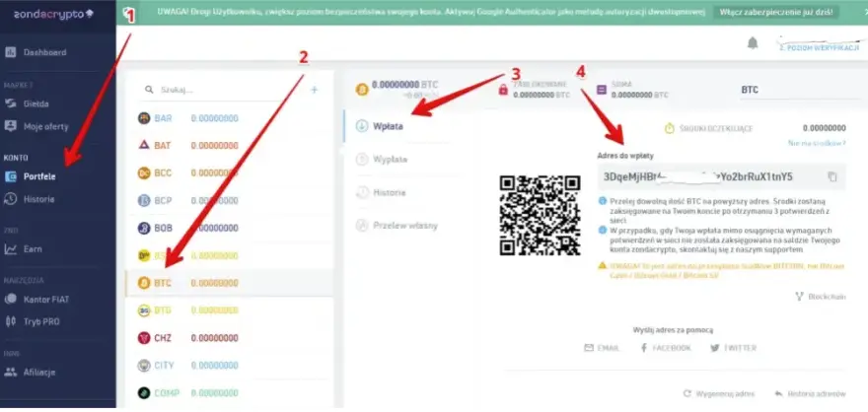This screenshot has height=412, width=868.
Task: Select Portfele in the sidebar
Action: point(31,176)
